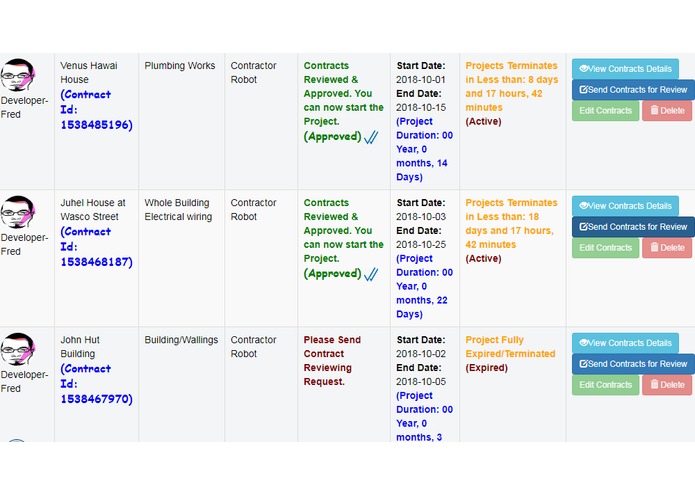Send John Hut Building contract for review
Screen dimensions: 695x494
[633, 364]
